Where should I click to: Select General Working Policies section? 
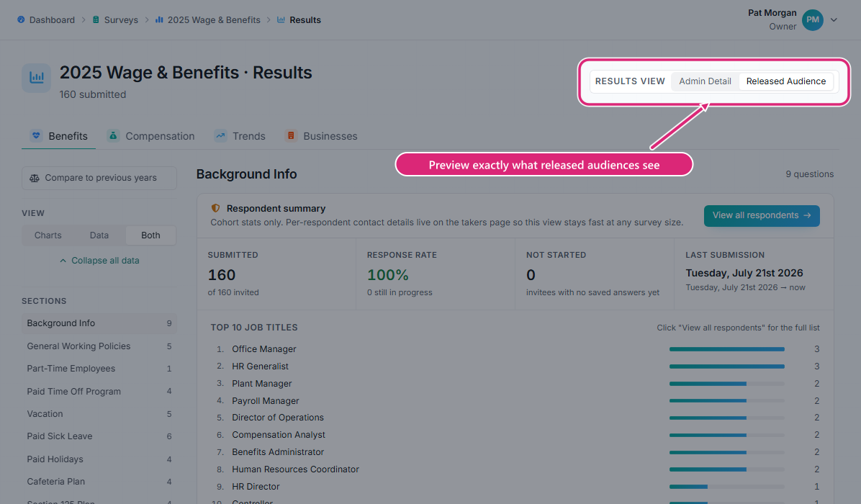click(99, 346)
